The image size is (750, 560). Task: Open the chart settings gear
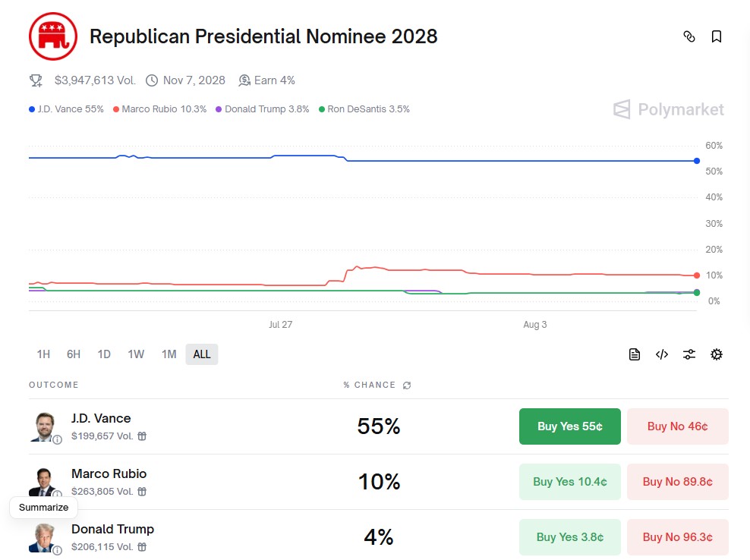(716, 354)
